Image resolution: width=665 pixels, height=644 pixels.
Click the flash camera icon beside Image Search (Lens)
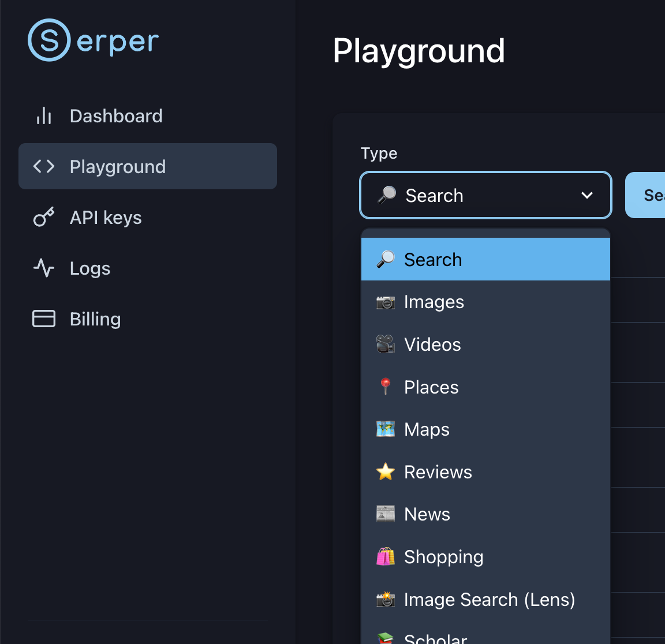point(386,599)
